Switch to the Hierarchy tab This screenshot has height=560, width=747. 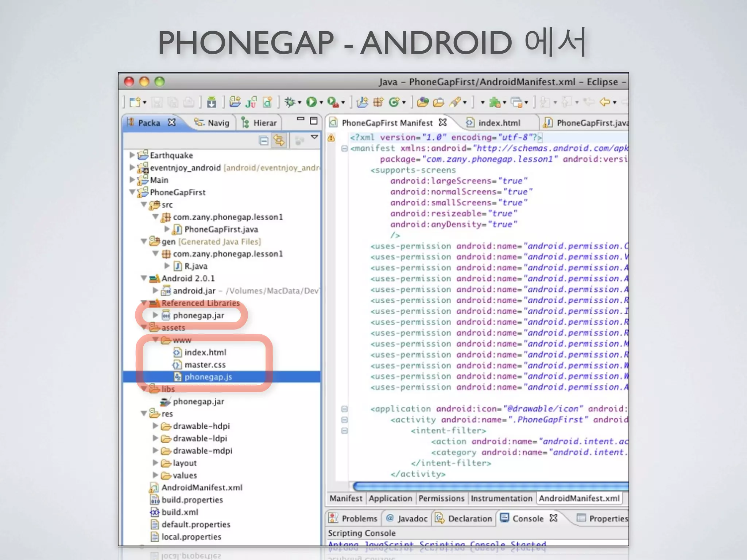click(x=259, y=123)
